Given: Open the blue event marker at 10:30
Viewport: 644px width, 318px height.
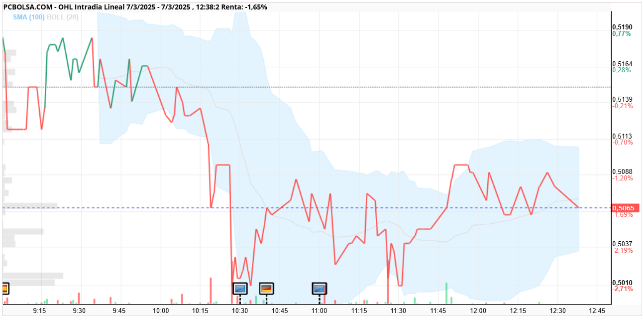Looking at the screenshot, I should pyautogui.click(x=240, y=288).
